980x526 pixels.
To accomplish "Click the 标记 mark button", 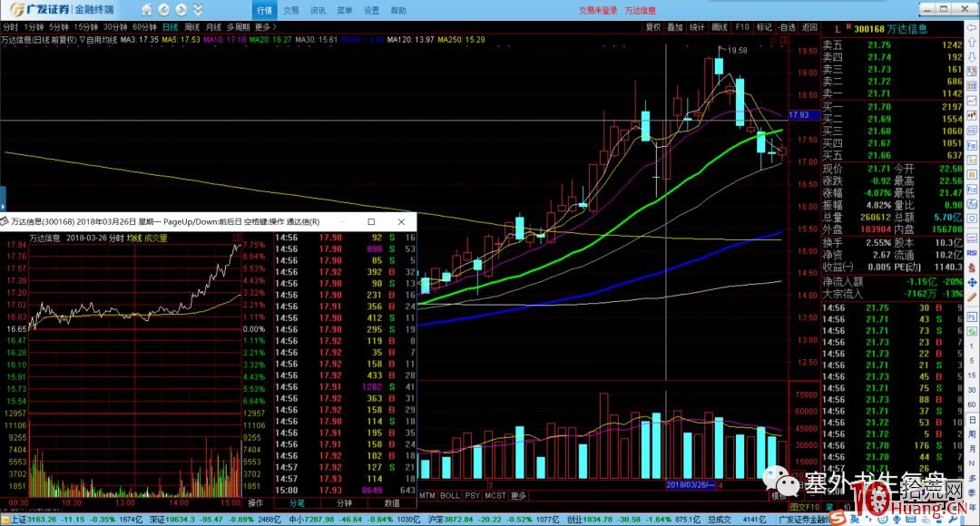I will point(764,27).
